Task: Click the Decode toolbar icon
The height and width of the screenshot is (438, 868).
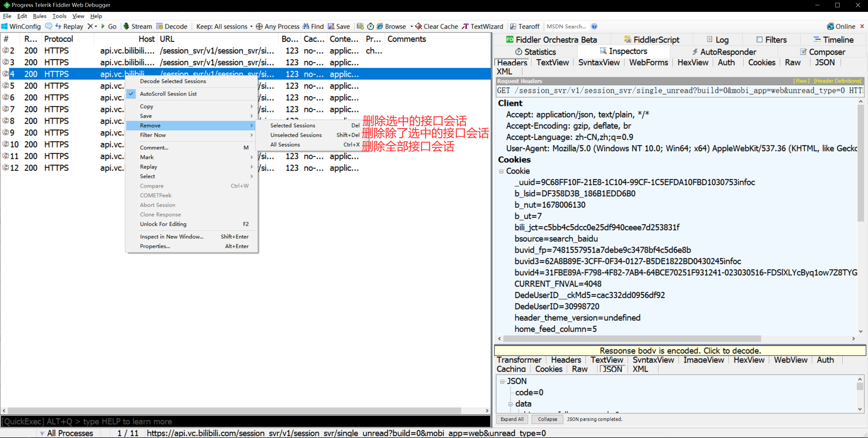Action: (x=160, y=26)
